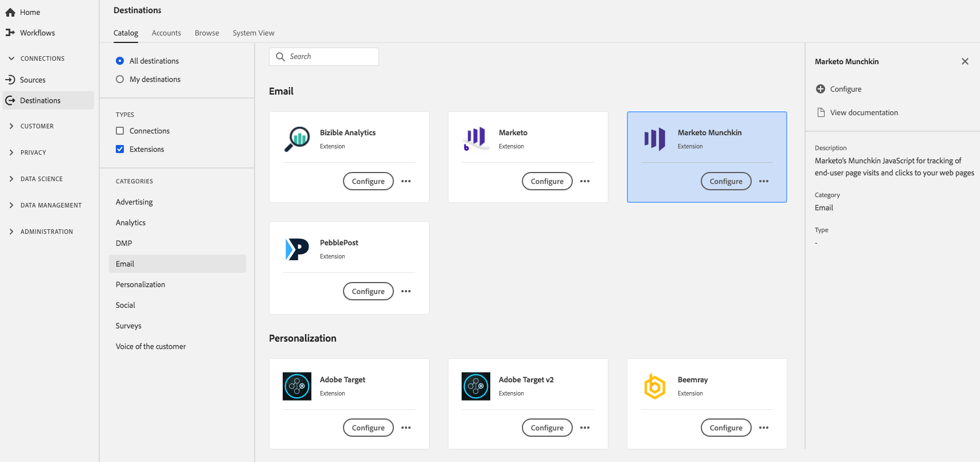Open more options for Beemray
The width and height of the screenshot is (980, 462).
pos(764,428)
